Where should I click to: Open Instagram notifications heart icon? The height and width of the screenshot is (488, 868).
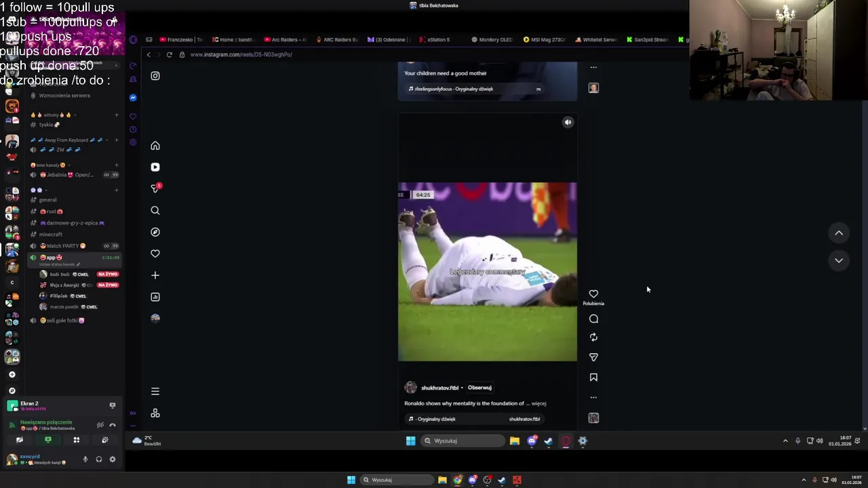[x=155, y=253]
